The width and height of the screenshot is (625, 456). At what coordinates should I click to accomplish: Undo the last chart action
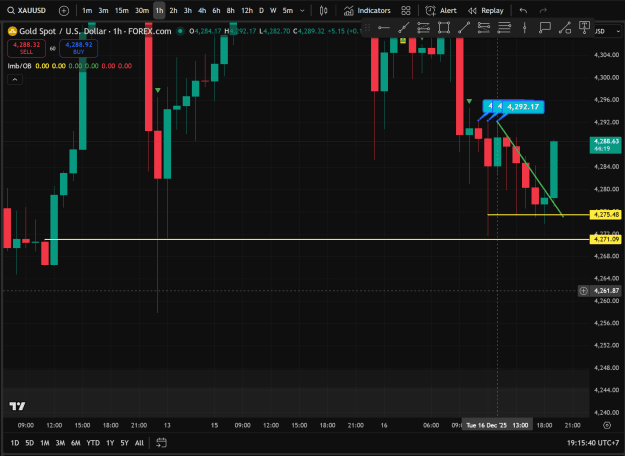pyautogui.click(x=523, y=11)
